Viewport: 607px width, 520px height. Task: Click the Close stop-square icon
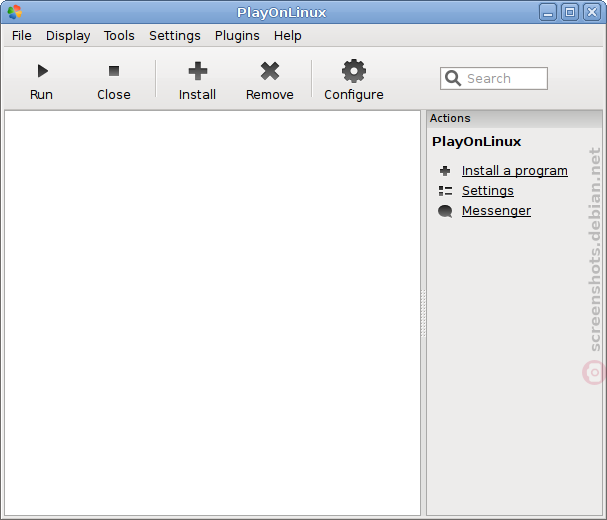[114, 71]
